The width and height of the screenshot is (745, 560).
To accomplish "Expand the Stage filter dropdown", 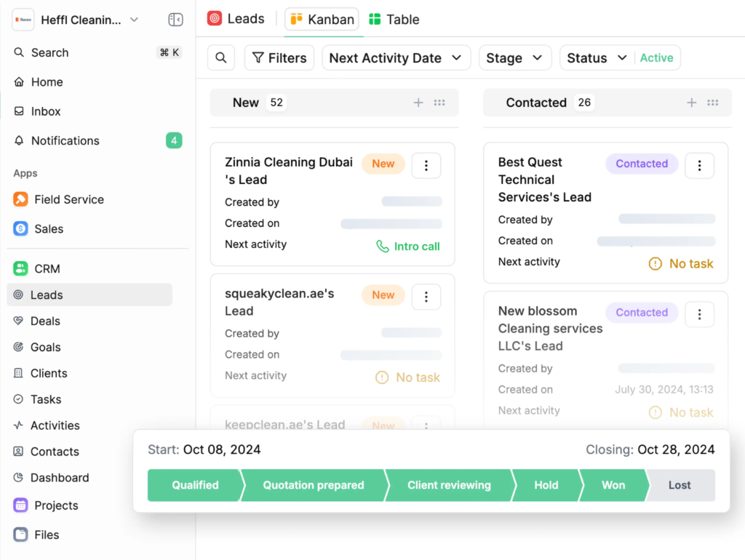I will [x=514, y=58].
